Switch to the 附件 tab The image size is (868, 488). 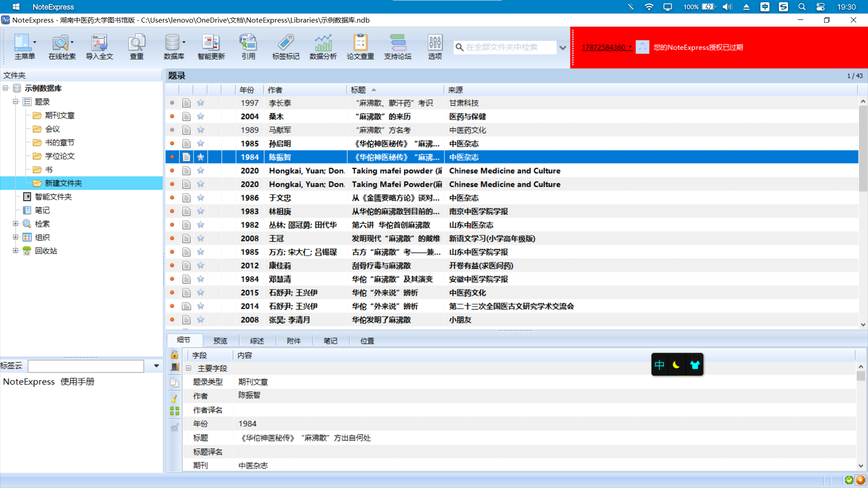pyautogui.click(x=294, y=341)
